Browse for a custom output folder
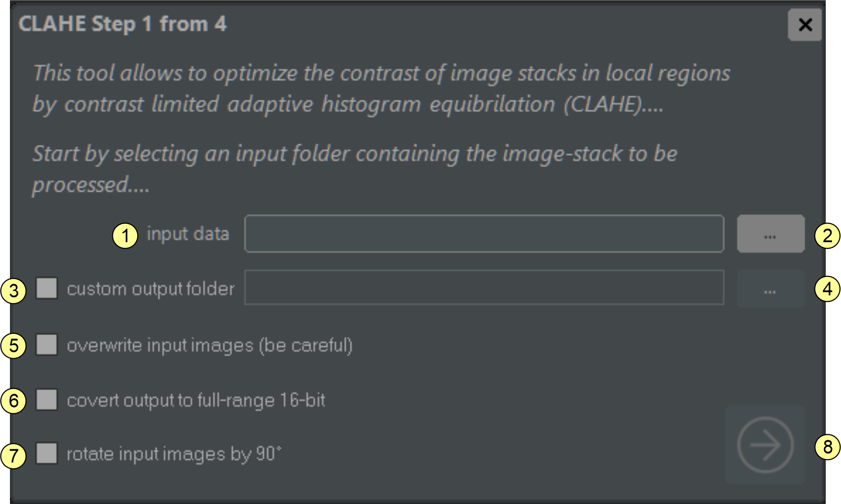Screen dimensions: 841x504 point(771,289)
